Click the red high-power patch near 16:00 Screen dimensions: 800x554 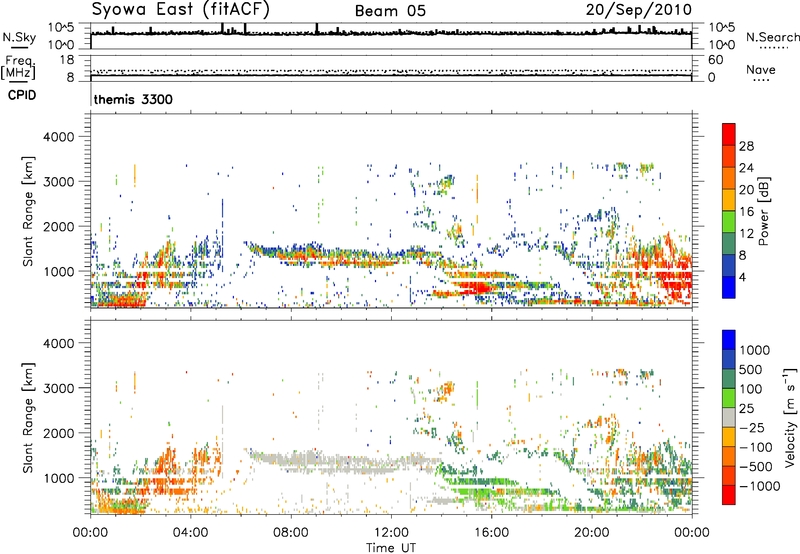478,287
